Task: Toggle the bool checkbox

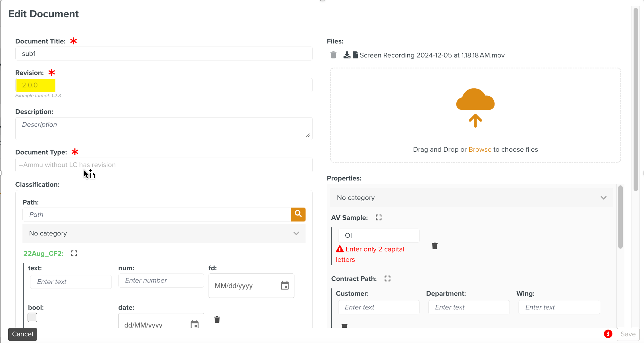Action: pos(32,317)
